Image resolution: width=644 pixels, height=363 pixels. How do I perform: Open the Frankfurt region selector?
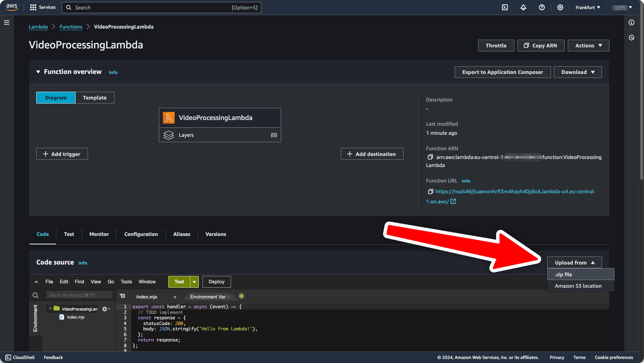click(588, 7)
